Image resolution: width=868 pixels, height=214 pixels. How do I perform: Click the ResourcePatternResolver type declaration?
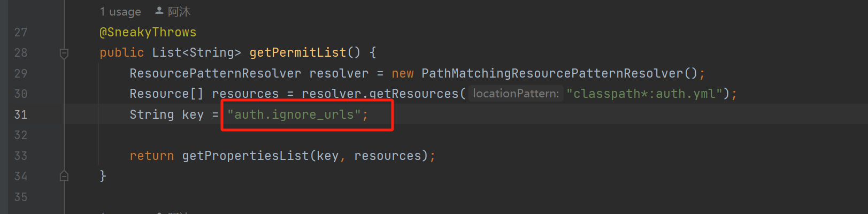[x=216, y=73]
